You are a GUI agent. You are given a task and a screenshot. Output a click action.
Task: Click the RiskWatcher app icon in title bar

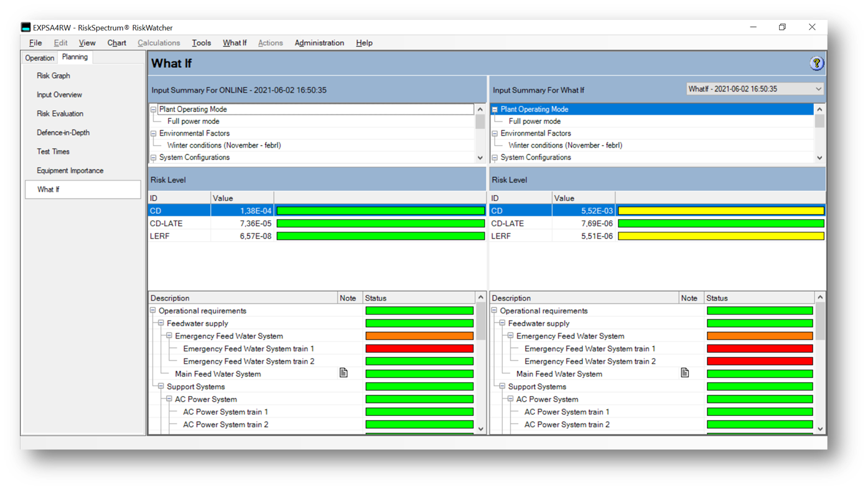26,27
